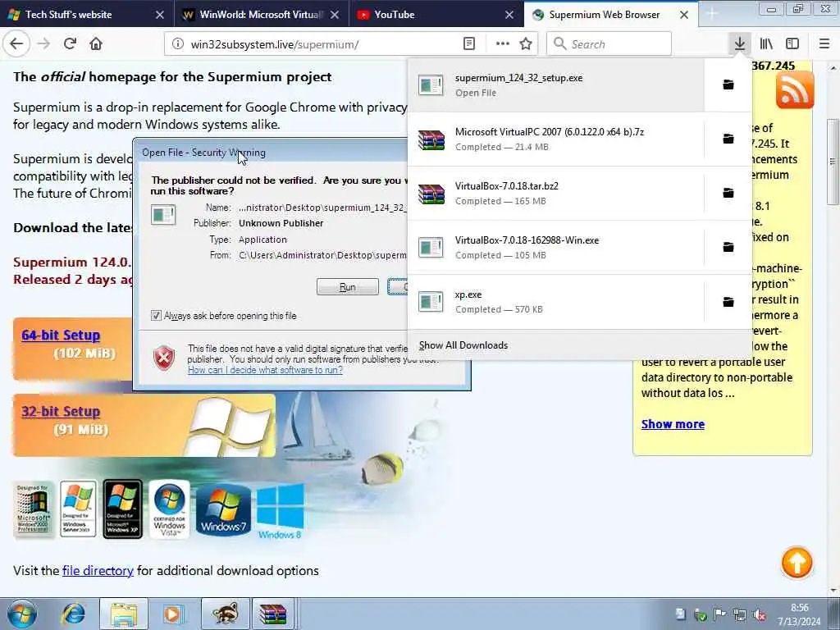Viewport: 840px width, 630px height.
Task: Click the forward navigation arrow
Action: click(44, 44)
